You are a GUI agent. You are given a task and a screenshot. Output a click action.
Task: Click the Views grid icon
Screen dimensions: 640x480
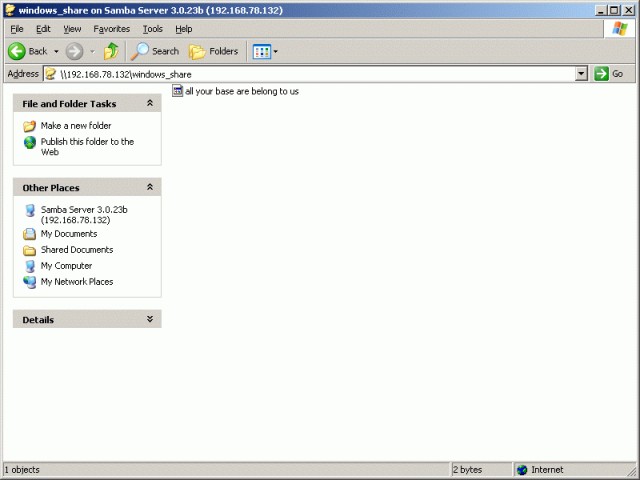pyautogui.click(x=262, y=51)
